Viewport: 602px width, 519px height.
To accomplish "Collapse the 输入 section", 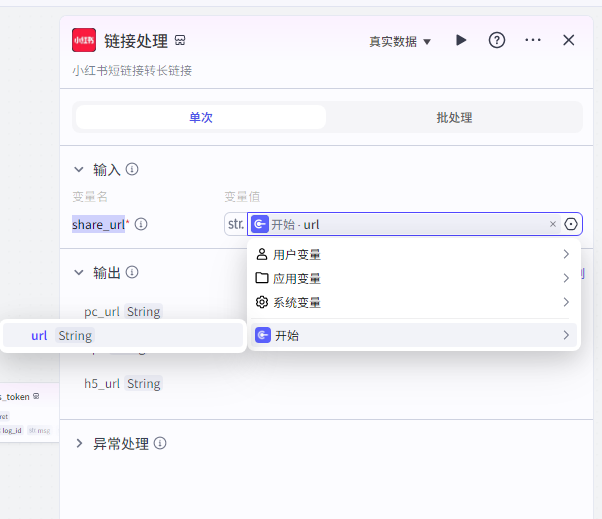I will [x=80, y=170].
